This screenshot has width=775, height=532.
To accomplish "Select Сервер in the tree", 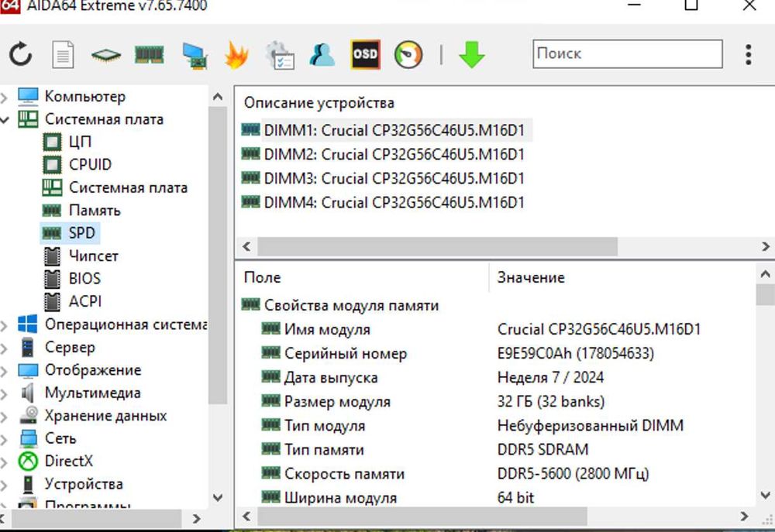I will (x=70, y=347).
